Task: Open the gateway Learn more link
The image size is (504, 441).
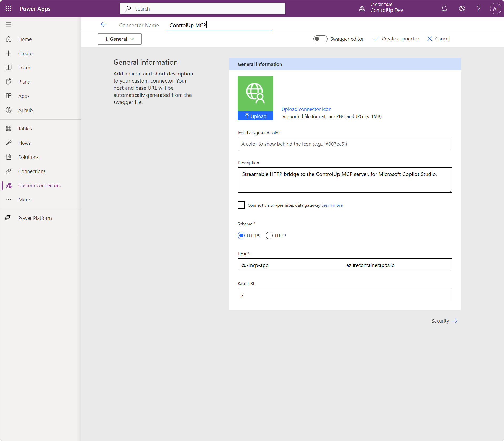Action: coord(332,205)
